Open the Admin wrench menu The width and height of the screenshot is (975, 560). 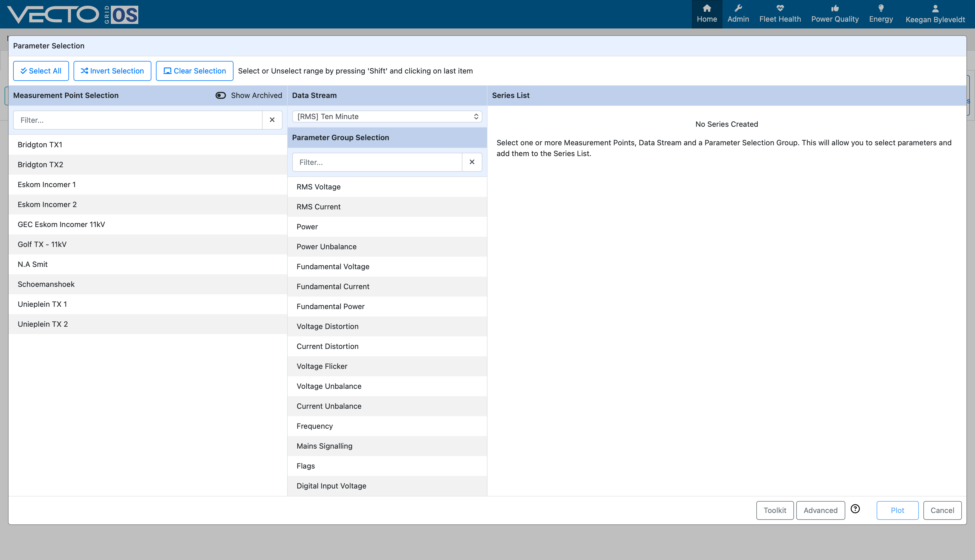738,14
